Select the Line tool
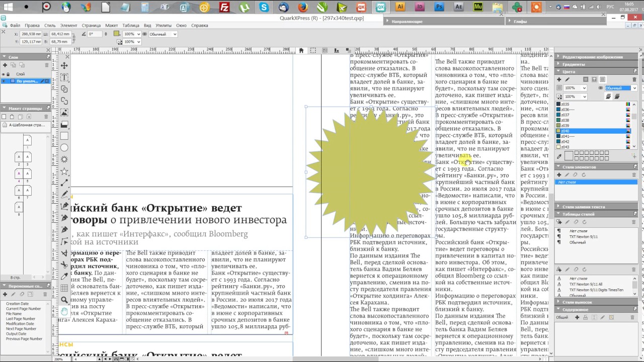 pyautogui.click(x=64, y=183)
